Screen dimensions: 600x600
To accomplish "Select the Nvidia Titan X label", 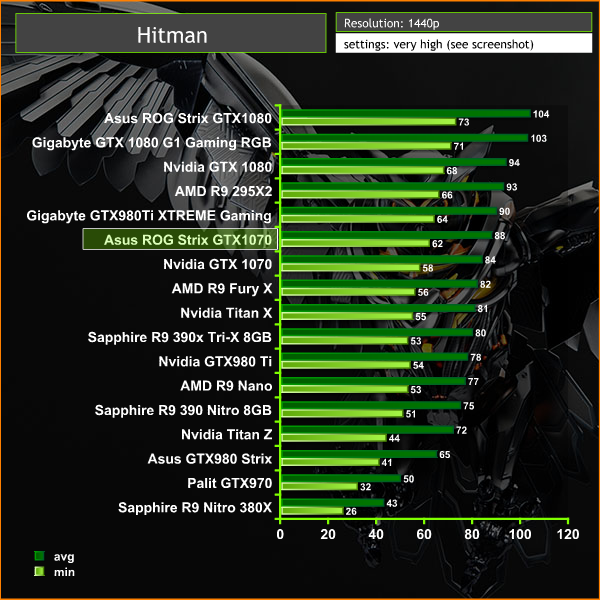I will click(x=226, y=313).
